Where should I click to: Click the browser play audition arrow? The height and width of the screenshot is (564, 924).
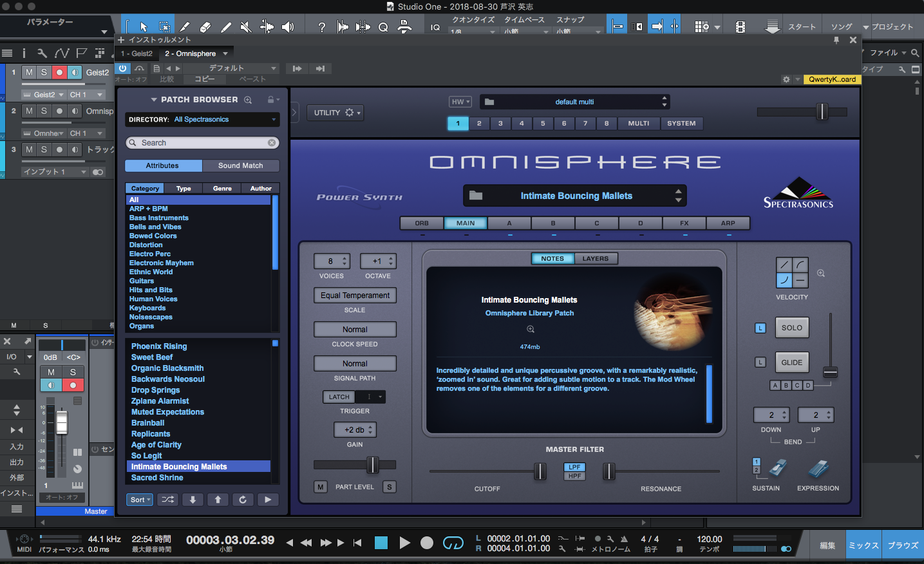(x=268, y=500)
